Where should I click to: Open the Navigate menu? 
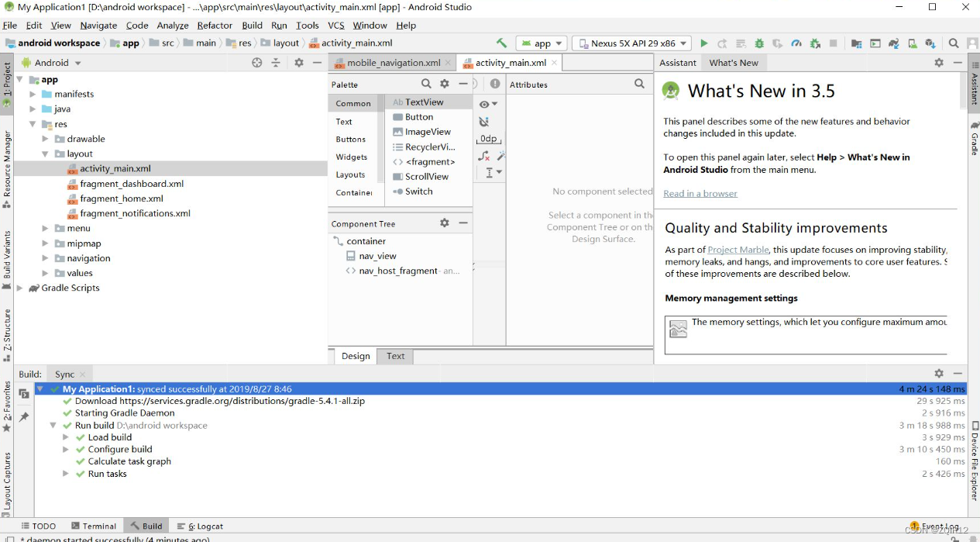tap(98, 26)
